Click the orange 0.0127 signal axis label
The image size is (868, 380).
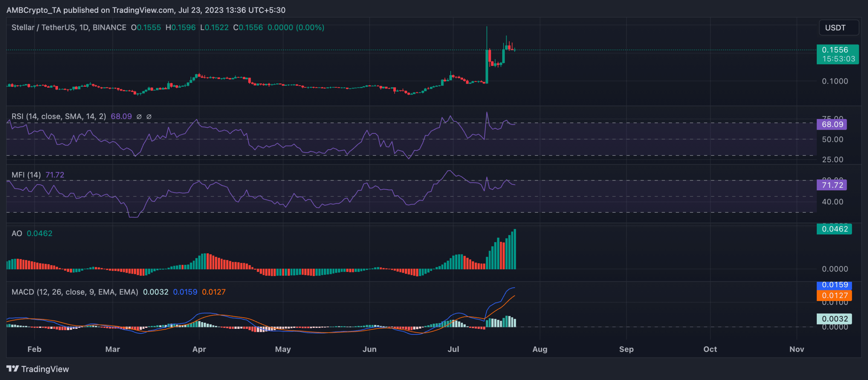(834, 295)
